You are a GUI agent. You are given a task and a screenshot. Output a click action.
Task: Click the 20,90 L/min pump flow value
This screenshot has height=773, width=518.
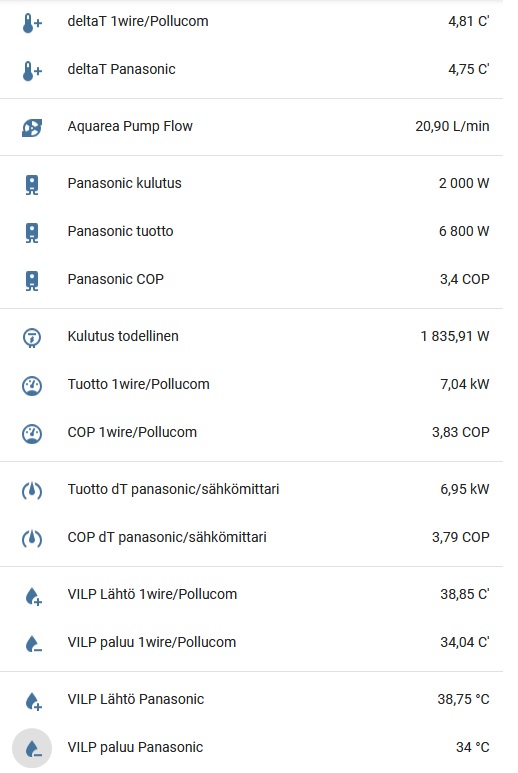[x=452, y=126]
